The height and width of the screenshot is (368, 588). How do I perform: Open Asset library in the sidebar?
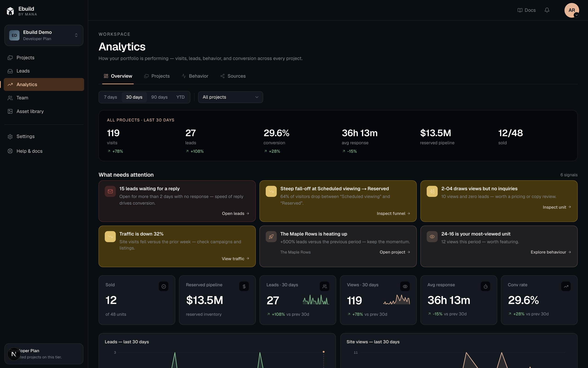[44, 112]
